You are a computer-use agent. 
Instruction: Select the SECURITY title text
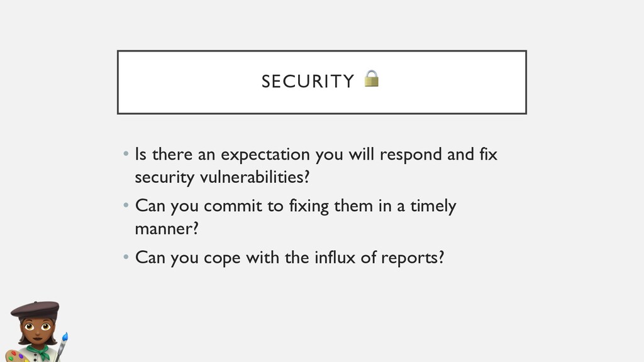[308, 82]
